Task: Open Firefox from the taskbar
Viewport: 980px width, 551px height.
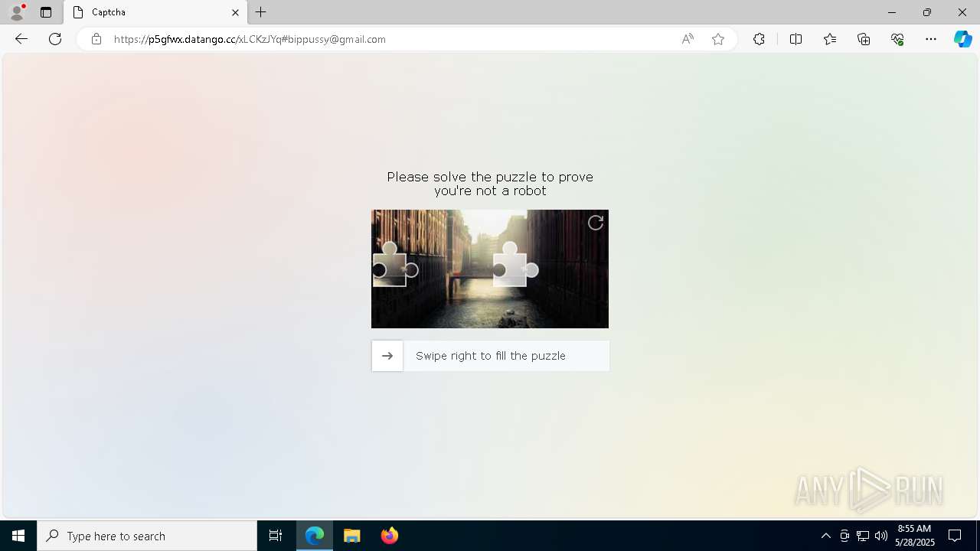Action: click(x=389, y=536)
